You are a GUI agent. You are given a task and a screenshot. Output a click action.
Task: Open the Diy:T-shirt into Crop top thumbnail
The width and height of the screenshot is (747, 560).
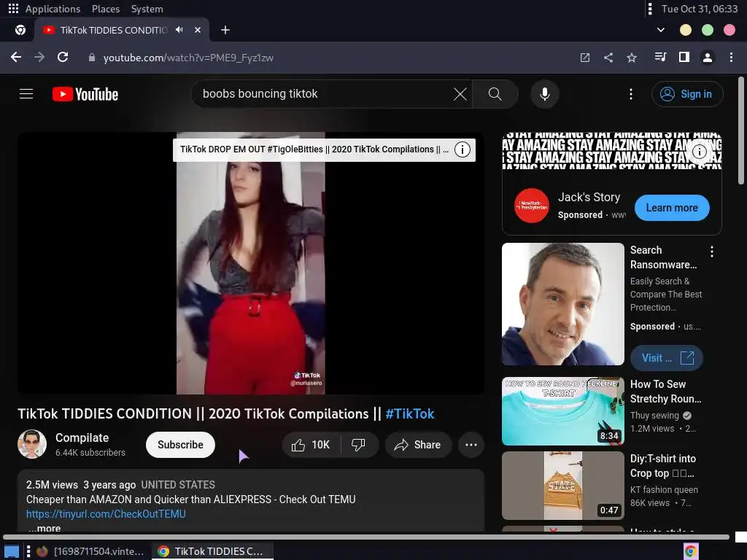(562, 485)
